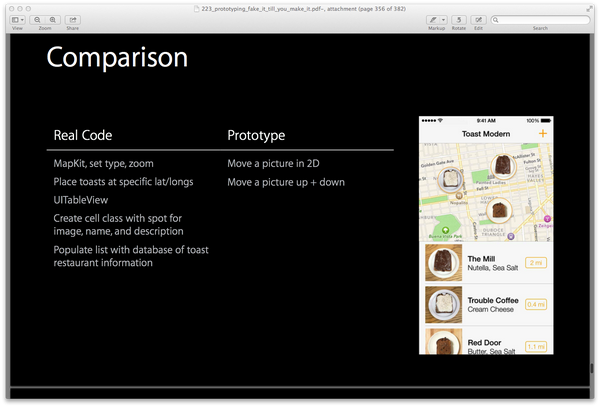Tap the white toast map pin
This screenshot has width=600, height=407.
[x=450, y=179]
